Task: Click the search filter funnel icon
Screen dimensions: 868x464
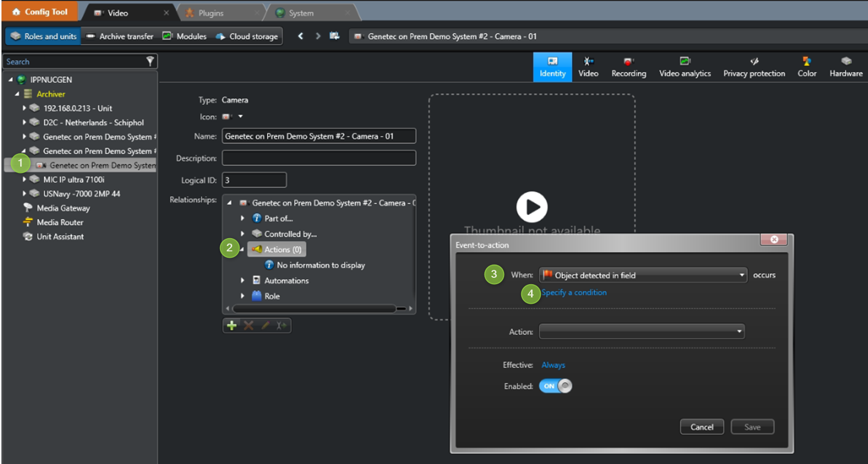Action: 150,61
